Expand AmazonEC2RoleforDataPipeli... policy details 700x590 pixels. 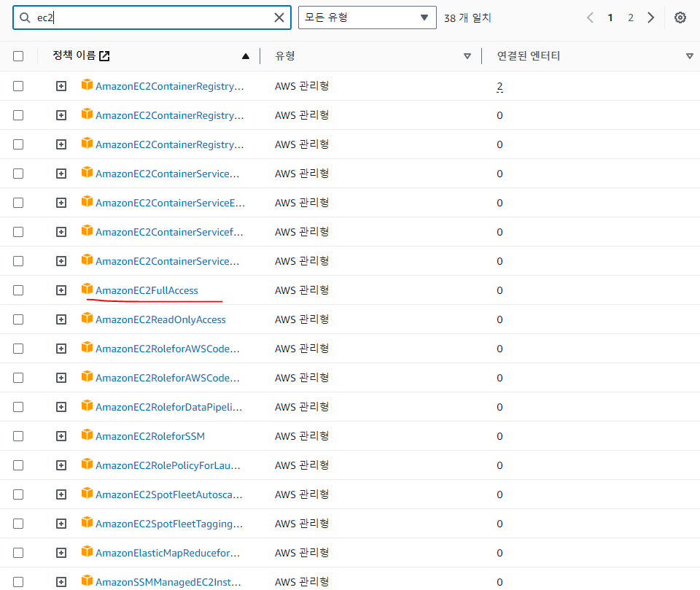click(61, 407)
